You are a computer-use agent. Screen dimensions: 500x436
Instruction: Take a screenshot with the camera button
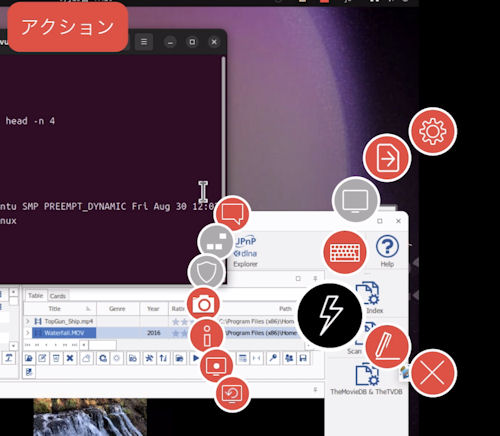pyautogui.click(x=203, y=304)
